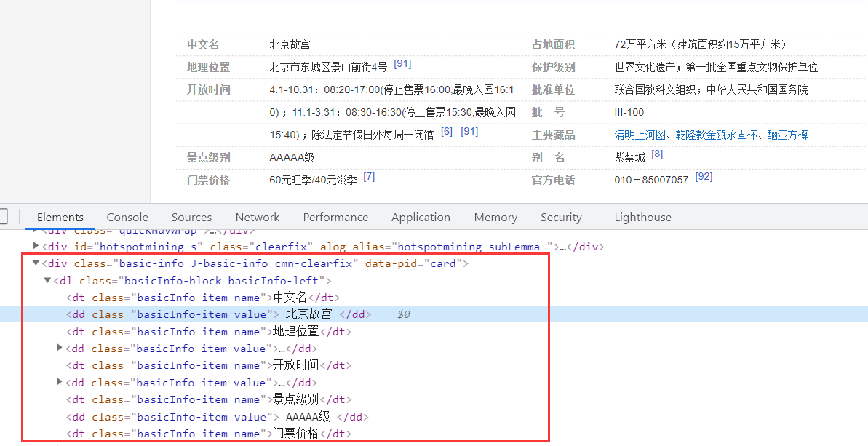Click the 批准单位 label
Screen dimensions: 868x446
click(554, 89)
